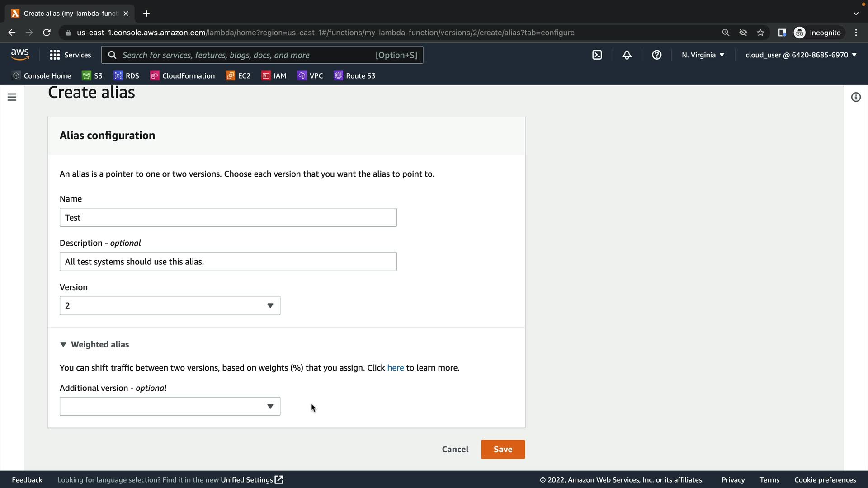Click the 'here' learn more link
The height and width of the screenshot is (488, 868).
pyautogui.click(x=395, y=368)
